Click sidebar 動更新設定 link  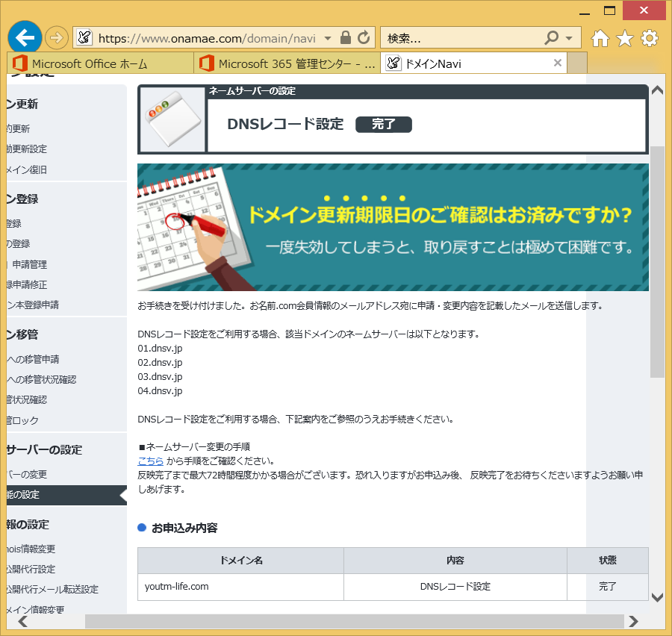(x=27, y=149)
